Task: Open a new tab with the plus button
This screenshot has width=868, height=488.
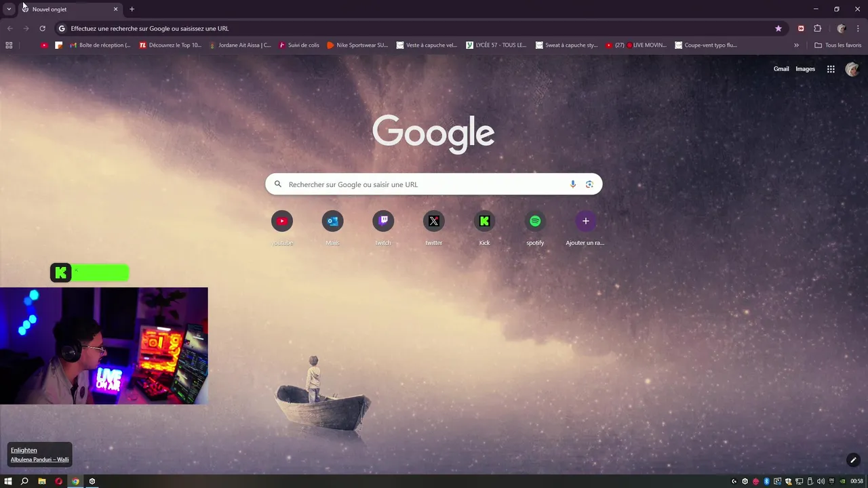Action: pos(132,9)
